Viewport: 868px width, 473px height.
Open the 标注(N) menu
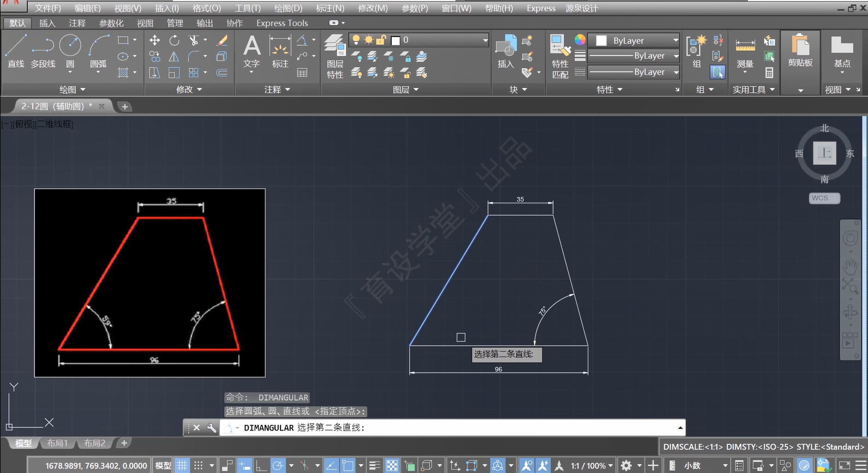point(330,8)
